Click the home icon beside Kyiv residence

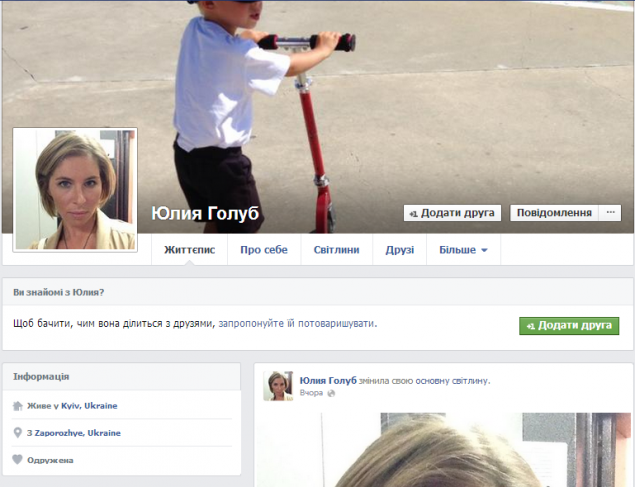pos(17,406)
